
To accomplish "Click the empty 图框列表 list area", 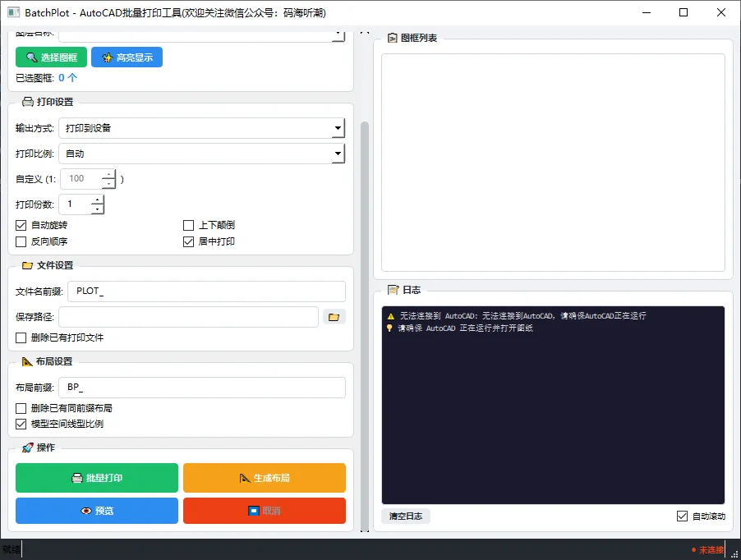I will (553, 163).
